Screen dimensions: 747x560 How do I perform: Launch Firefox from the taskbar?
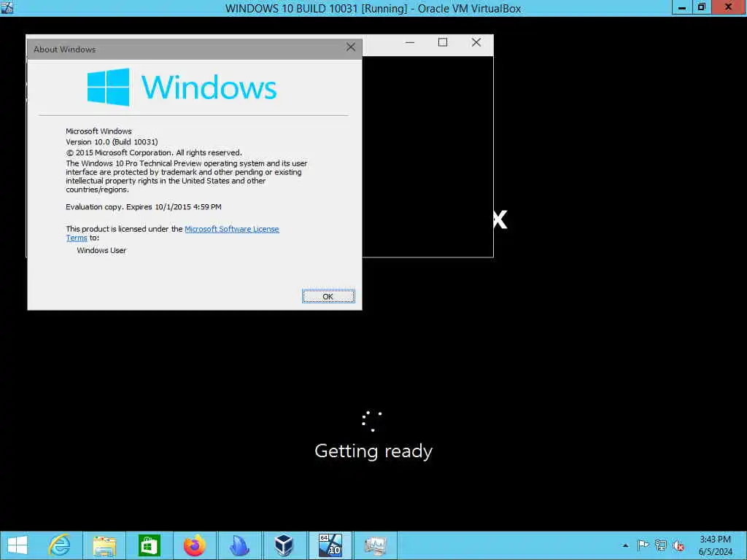[x=194, y=545]
